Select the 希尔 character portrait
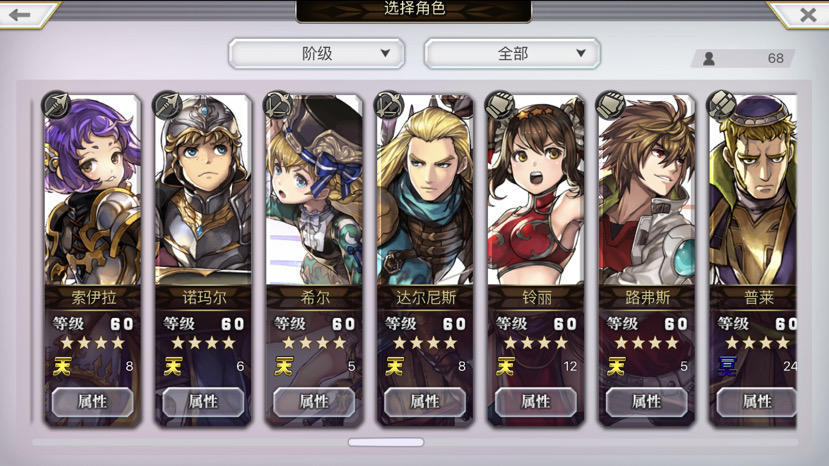The height and width of the screenshot is (466, 829). click(x=314, y=190)
